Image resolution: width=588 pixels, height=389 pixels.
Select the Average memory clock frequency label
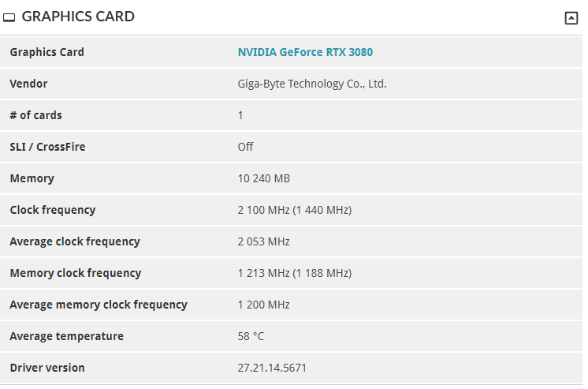click(99, 305)
